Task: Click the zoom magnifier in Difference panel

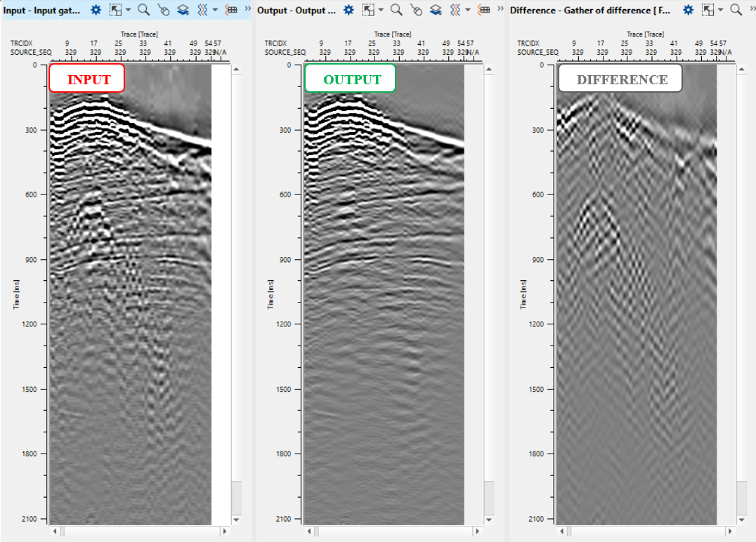Action: coord(736,10)
